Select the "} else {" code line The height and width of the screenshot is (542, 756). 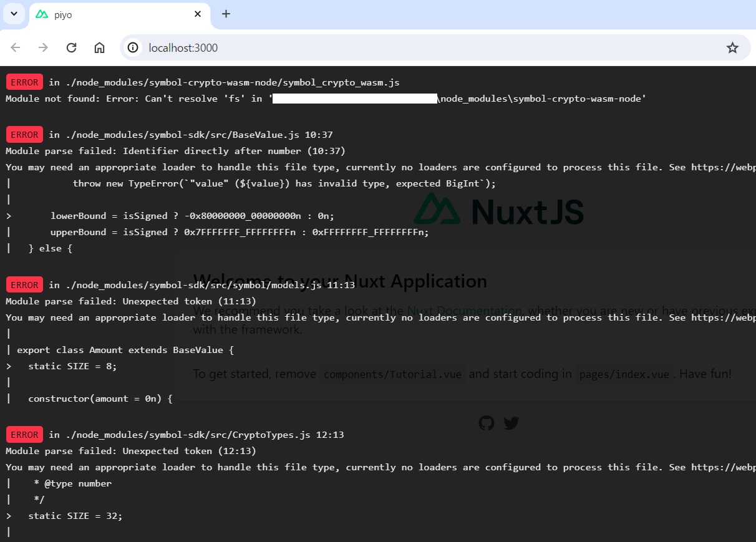point(51,248)
